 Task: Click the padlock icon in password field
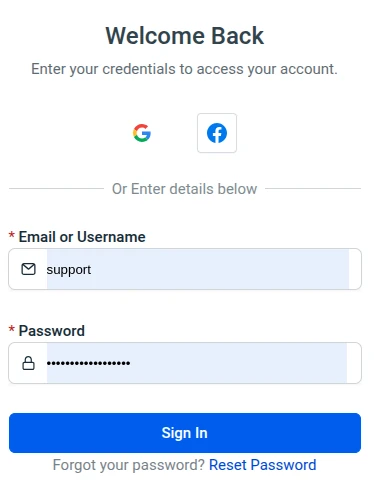pos(28,363)
